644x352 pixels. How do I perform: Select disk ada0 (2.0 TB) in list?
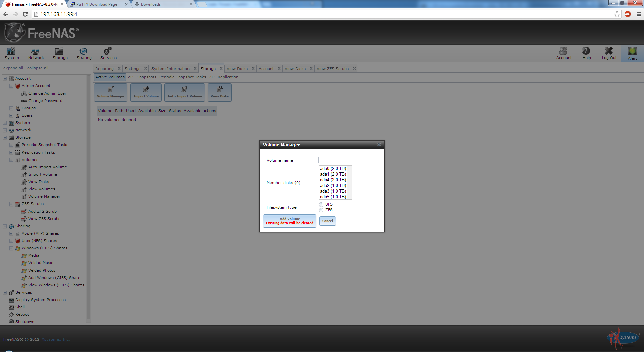coord(333,169)
